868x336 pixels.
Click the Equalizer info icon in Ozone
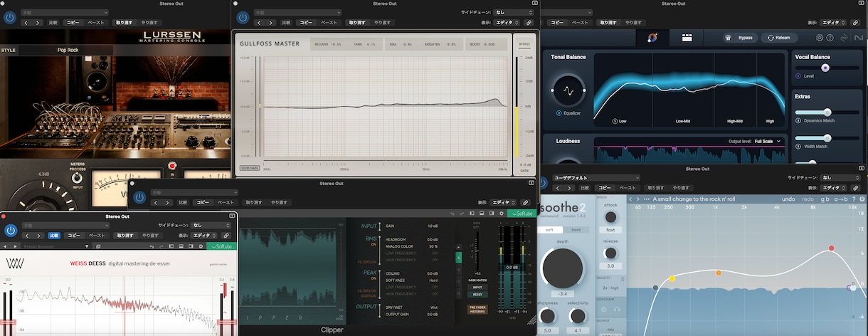[x=559, y=113]
